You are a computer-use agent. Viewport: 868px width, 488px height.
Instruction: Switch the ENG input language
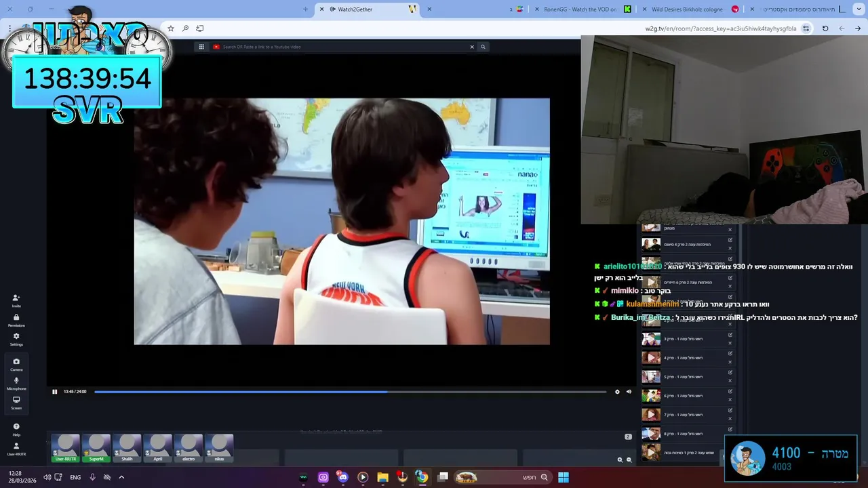[75, 477]
